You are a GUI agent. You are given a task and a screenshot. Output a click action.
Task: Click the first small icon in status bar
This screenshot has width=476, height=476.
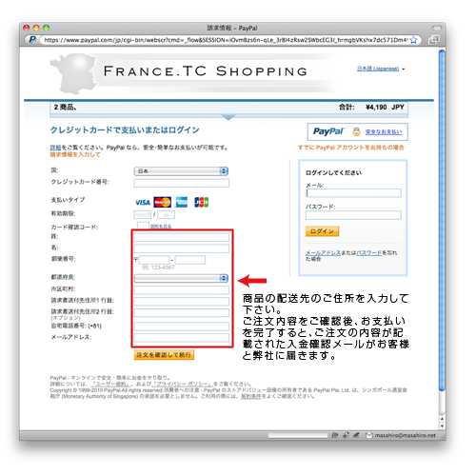coord(334,435)
